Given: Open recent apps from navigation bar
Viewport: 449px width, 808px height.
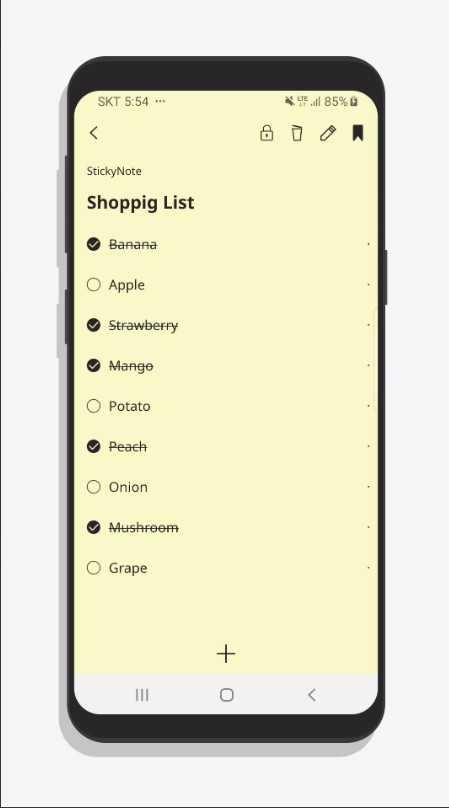Looking at the screenshot, I should tap(142, 695).
